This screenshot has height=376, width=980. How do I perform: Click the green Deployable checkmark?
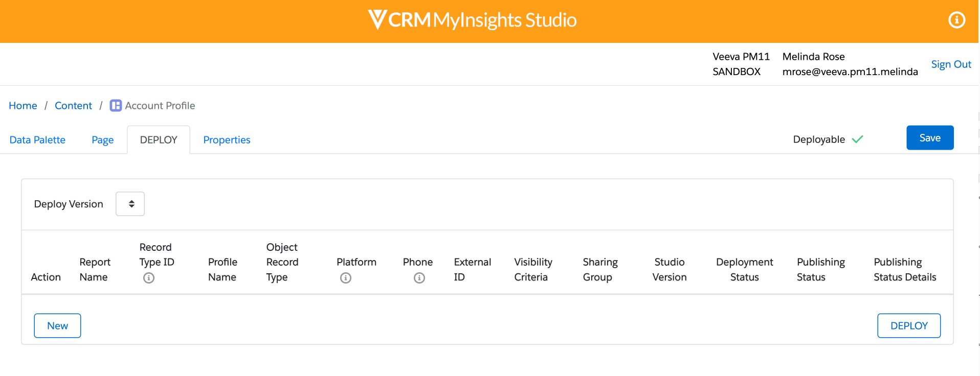pos(858,139)
